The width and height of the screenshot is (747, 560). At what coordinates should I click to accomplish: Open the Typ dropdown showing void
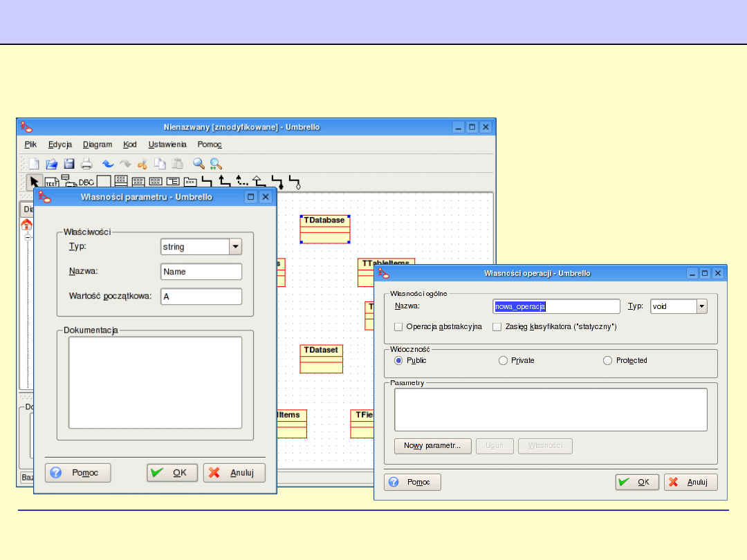pyautogui.click(x=701, y=306)
